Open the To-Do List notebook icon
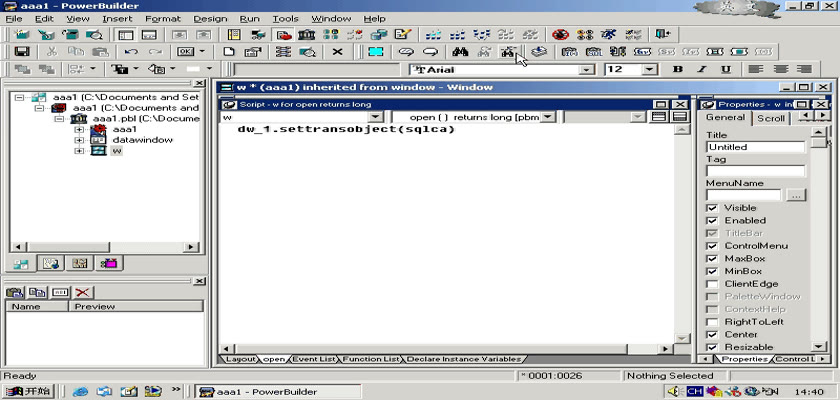840x400 pixels. (x=234, y=35)
